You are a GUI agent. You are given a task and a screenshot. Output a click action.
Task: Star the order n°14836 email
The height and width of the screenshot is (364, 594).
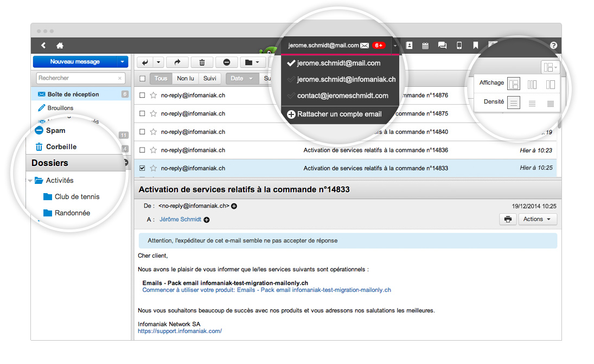[154, 150]
